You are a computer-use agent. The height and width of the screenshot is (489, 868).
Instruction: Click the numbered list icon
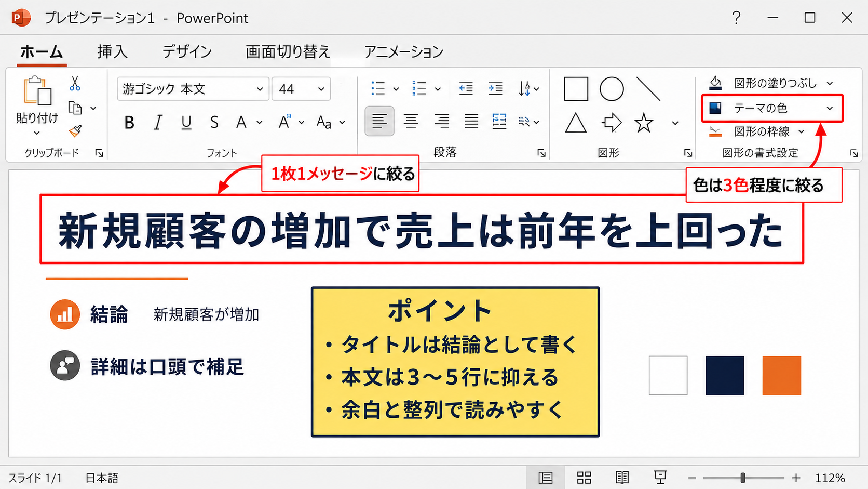click(419, 88)
